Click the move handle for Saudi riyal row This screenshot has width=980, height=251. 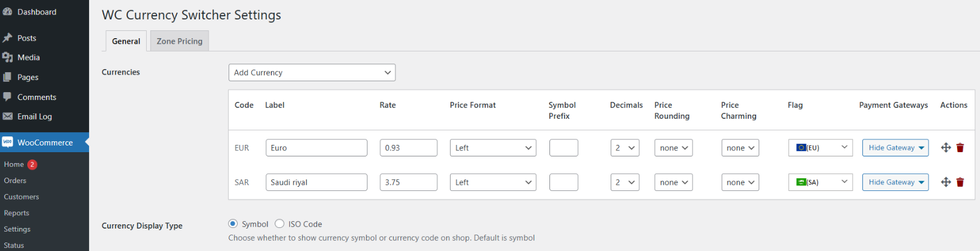pyautogui.click(x=945, y=182)
